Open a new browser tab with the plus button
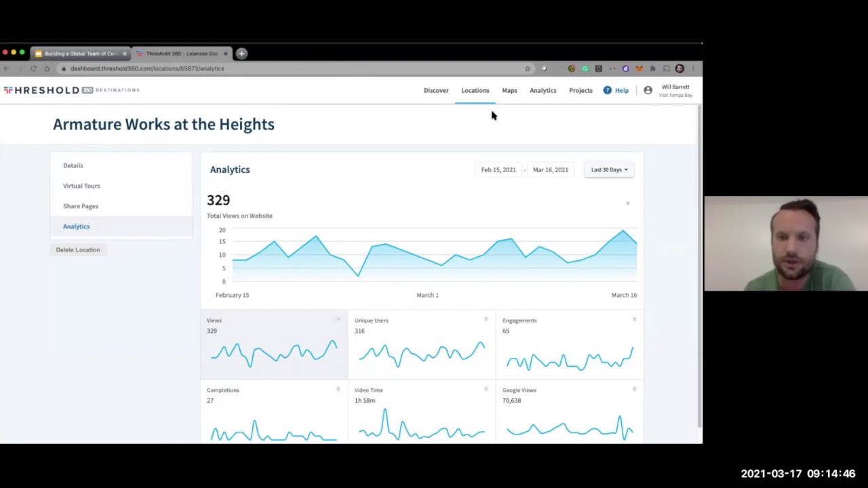 click(241, 54)
